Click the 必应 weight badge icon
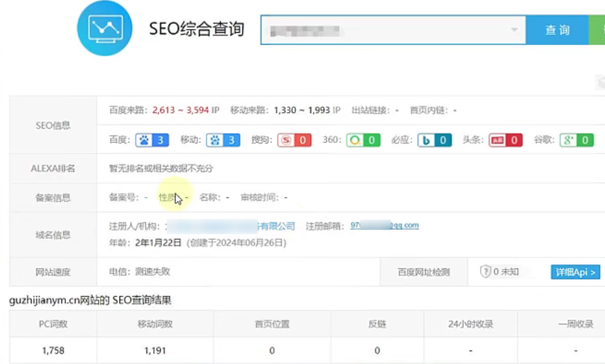 pyautogui.click(x=434, y=140)
